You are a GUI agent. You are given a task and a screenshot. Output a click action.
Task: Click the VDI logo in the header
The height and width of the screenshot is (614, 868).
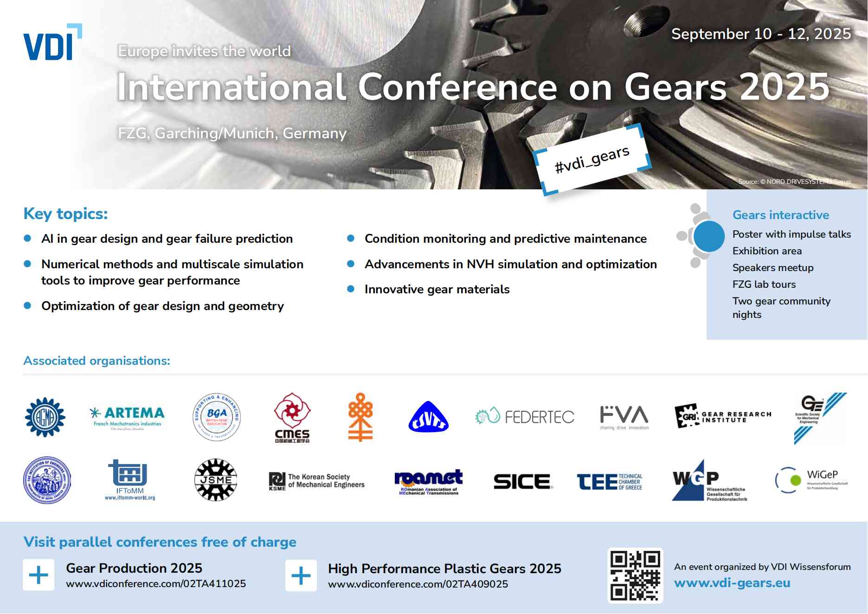(x=51, y=43)
